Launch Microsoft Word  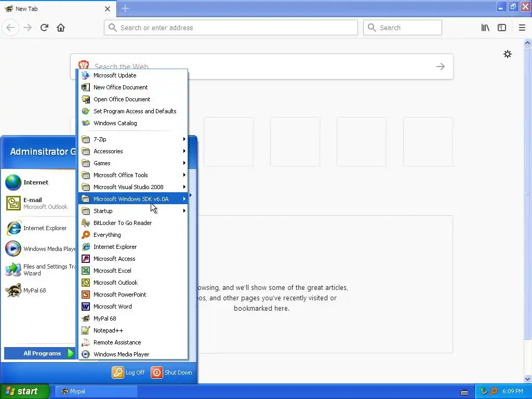[132, 307]
